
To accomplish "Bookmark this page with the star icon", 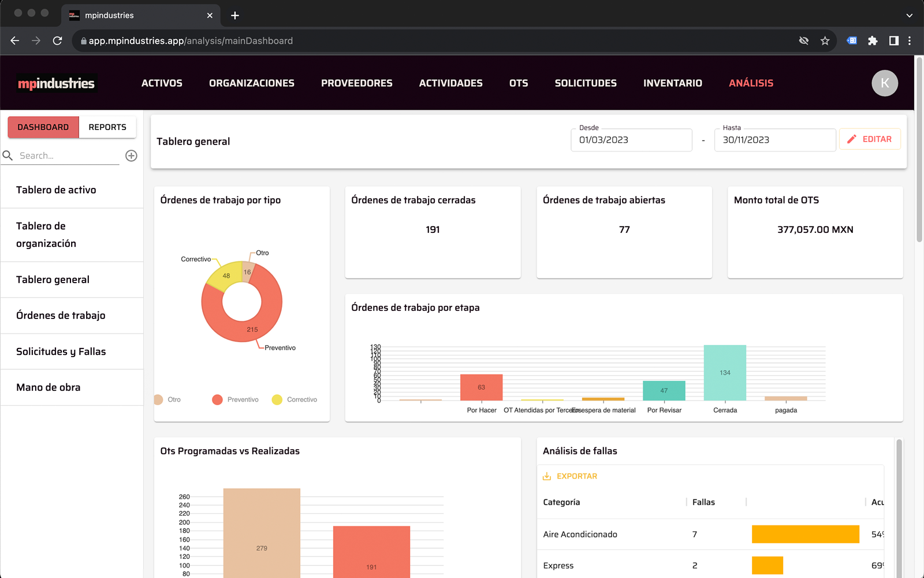I will coord(825,40).
